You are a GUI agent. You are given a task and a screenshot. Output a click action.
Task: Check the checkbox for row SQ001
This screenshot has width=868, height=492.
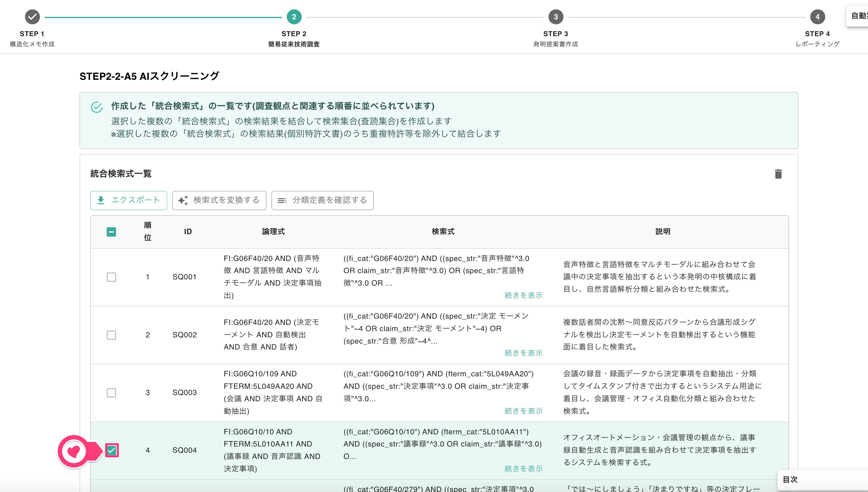tap(111, 277)
